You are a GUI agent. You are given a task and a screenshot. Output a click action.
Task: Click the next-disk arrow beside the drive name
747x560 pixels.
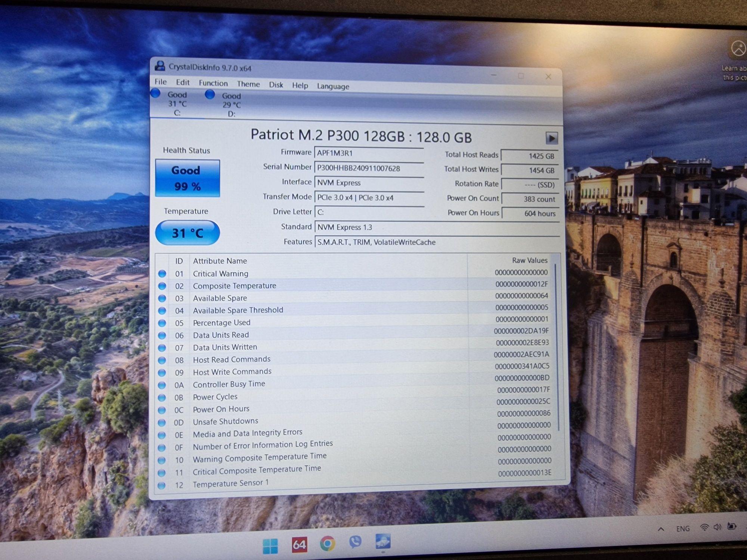click(552, 138)
